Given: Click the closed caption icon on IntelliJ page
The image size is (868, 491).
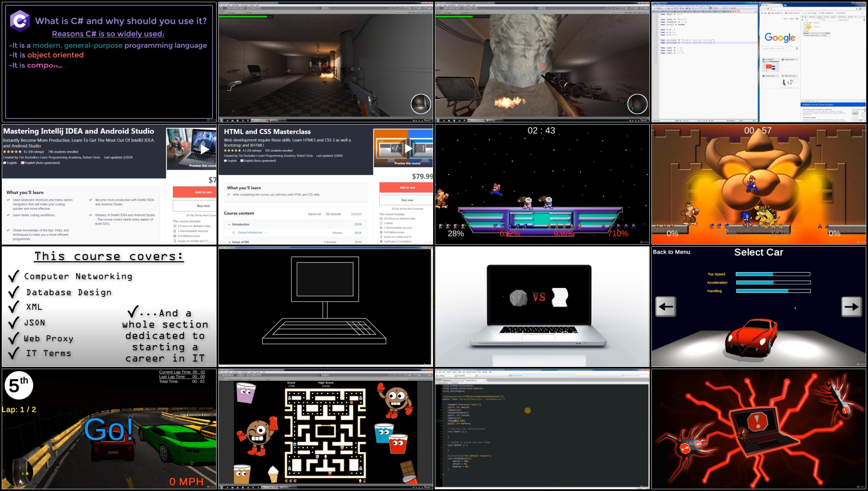Looking at the screenshot, I should click(x=23, y=163).
